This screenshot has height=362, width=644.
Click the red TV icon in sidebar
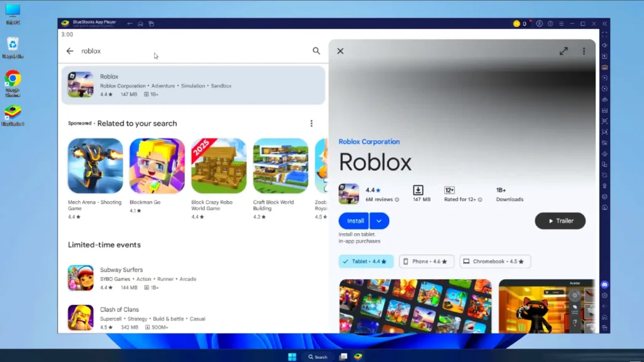click(x=604, y=67)
